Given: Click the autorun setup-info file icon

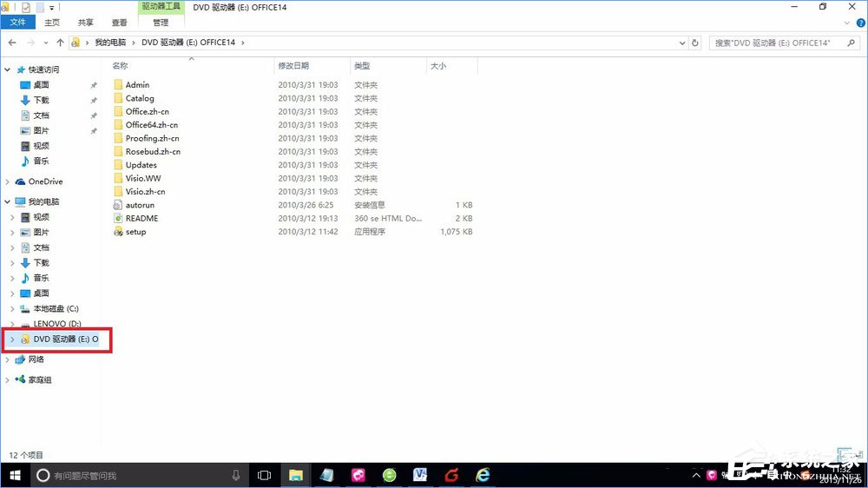Looking at the screenshot, I should 118,205.
